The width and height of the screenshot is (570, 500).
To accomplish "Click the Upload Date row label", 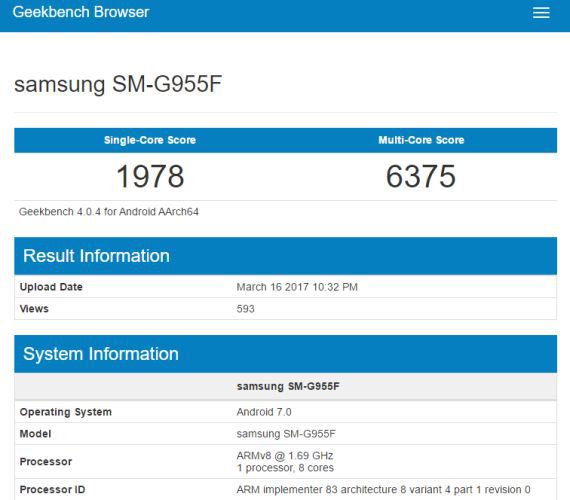I will click(x=51, y=287).
